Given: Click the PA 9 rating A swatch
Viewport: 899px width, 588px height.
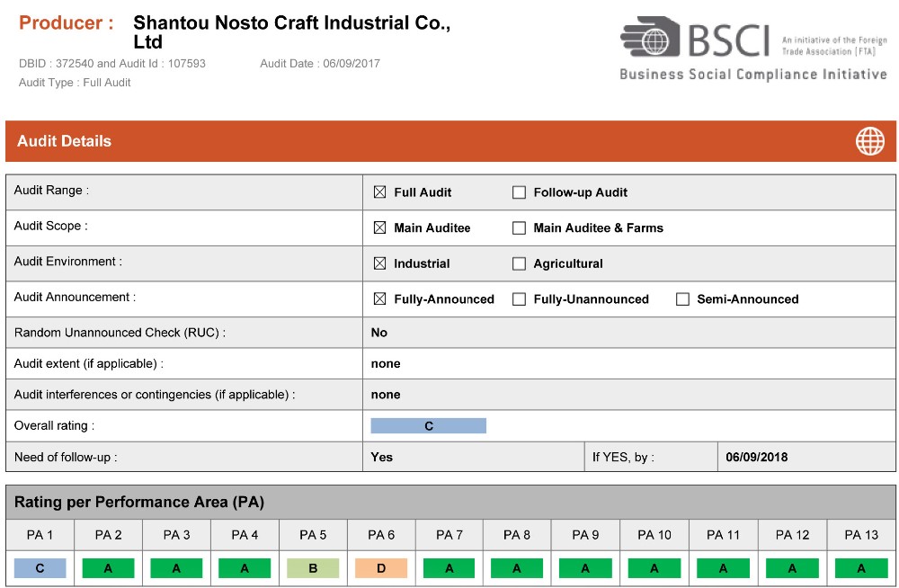Looking at the screenshot, I should (x=585, y=568).
